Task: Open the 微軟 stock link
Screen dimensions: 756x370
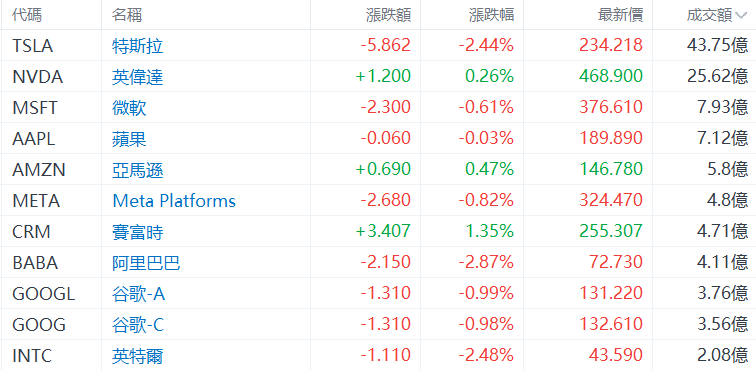Action: click(x=129, y=108)
